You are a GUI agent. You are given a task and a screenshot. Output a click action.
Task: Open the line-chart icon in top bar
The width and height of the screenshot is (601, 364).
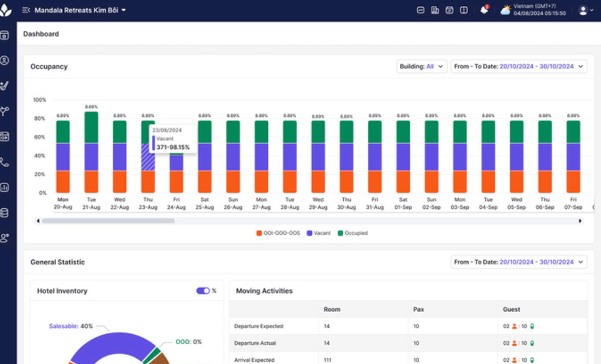(421, 10)
